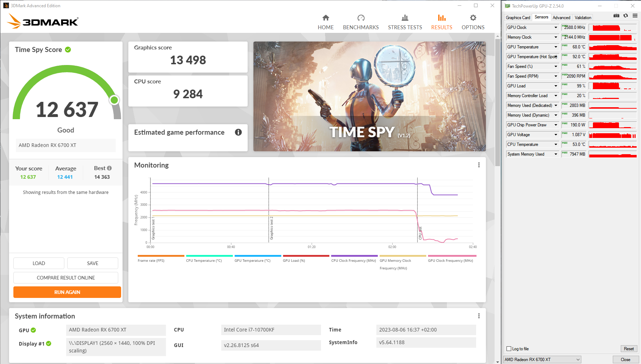Image resolution: width=641 pixels, height=364 pixels.
Task: Go to the HOME section
Action: point(326,22)
